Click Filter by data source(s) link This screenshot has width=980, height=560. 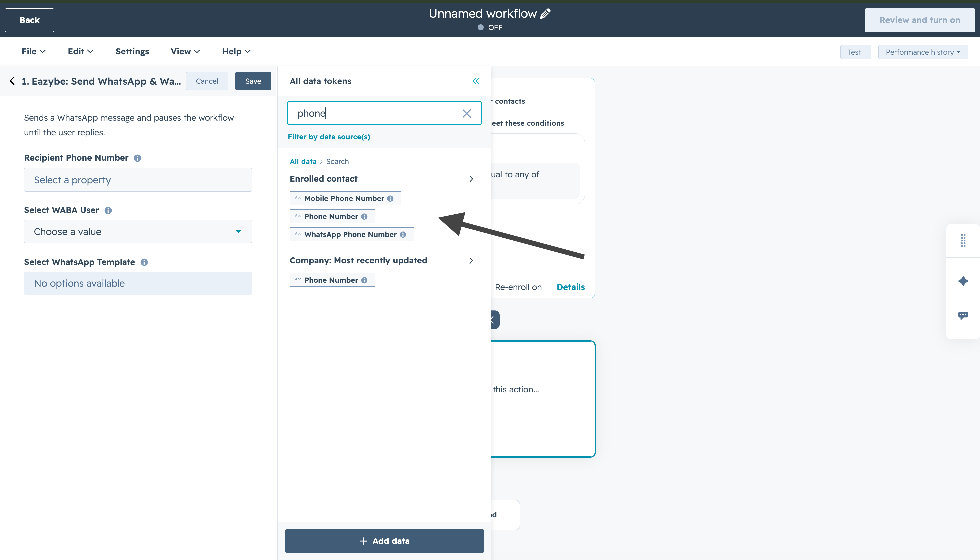click(x=329, y=137)
